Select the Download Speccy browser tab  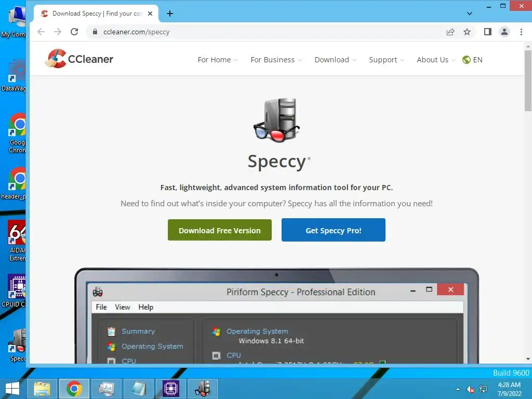point(97,14)
